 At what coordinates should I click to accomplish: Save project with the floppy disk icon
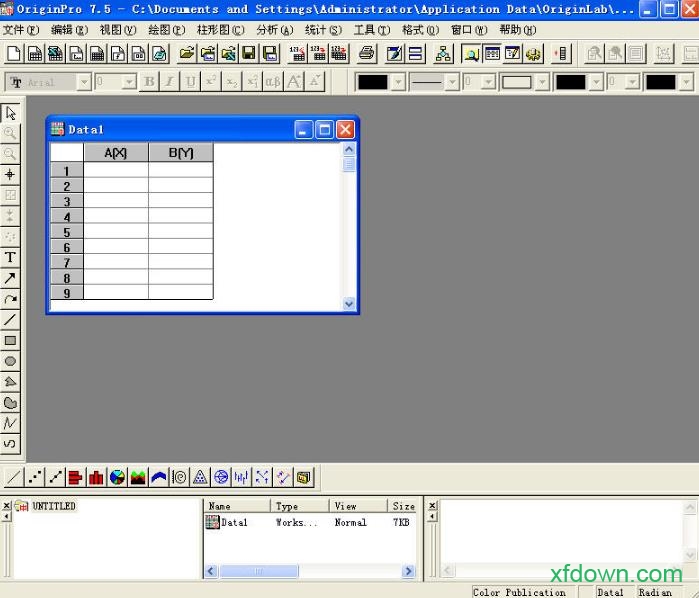pos(249,54)
